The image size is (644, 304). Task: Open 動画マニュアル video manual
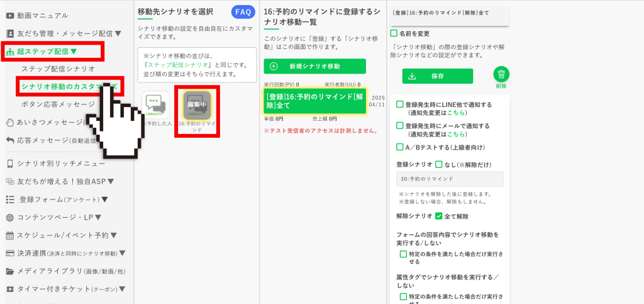tap(37, 16)
